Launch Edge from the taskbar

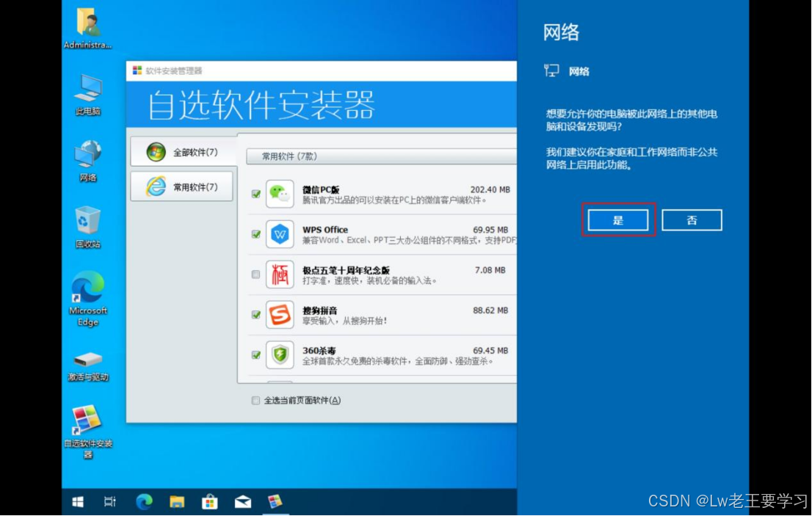(x=144, y=501)
